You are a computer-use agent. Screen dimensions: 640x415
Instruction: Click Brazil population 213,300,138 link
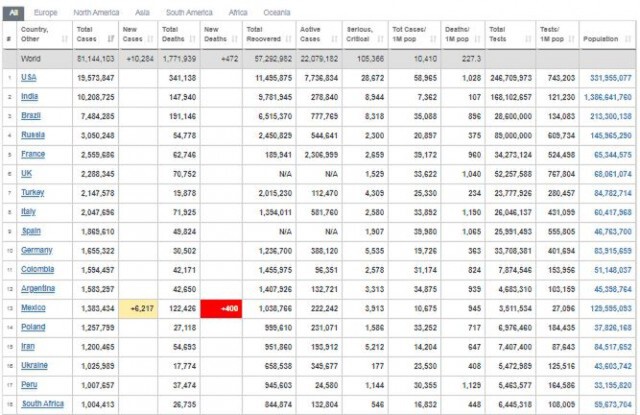click(x=611, y=116)
